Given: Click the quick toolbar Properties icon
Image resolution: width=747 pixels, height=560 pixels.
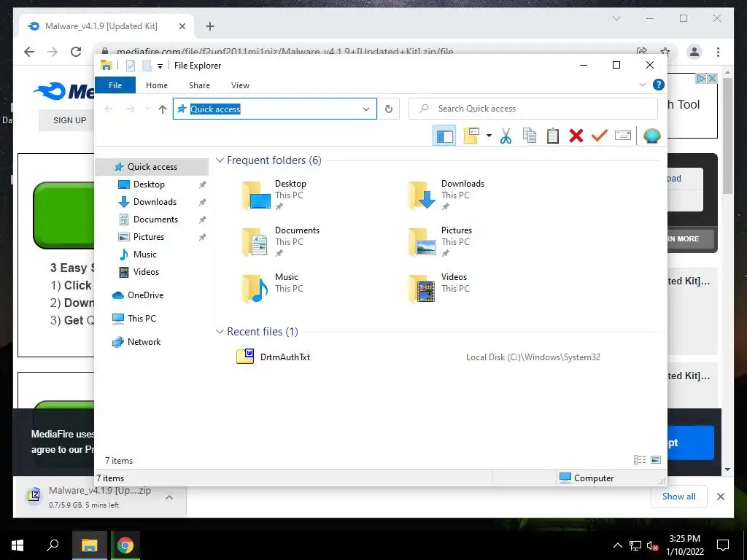Looking at the screenshot, I should (130, 65).
